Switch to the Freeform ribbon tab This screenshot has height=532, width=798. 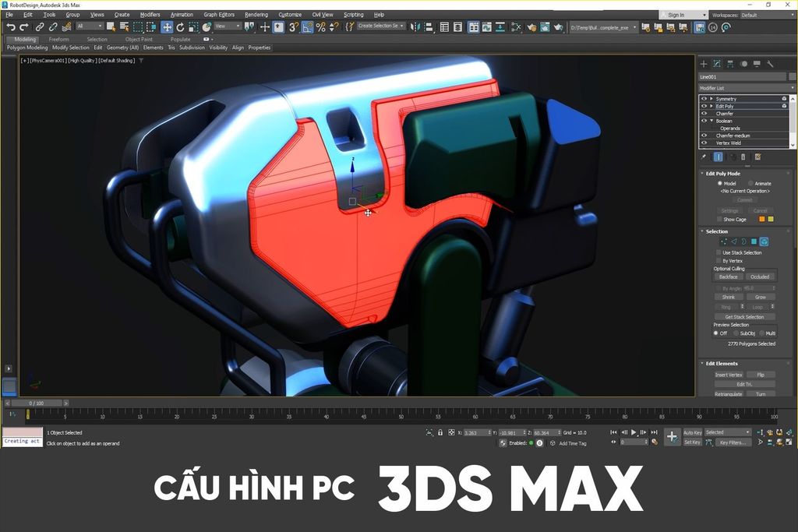59,39
